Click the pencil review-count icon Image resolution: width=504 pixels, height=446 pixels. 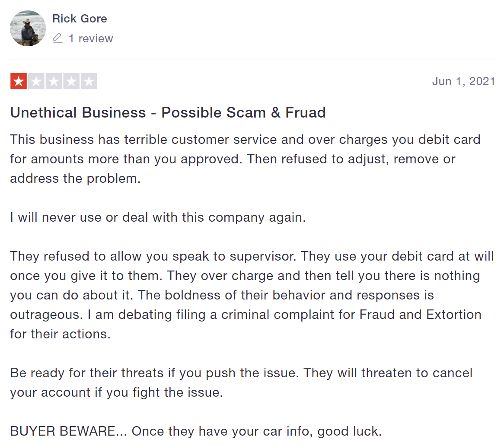57,38
